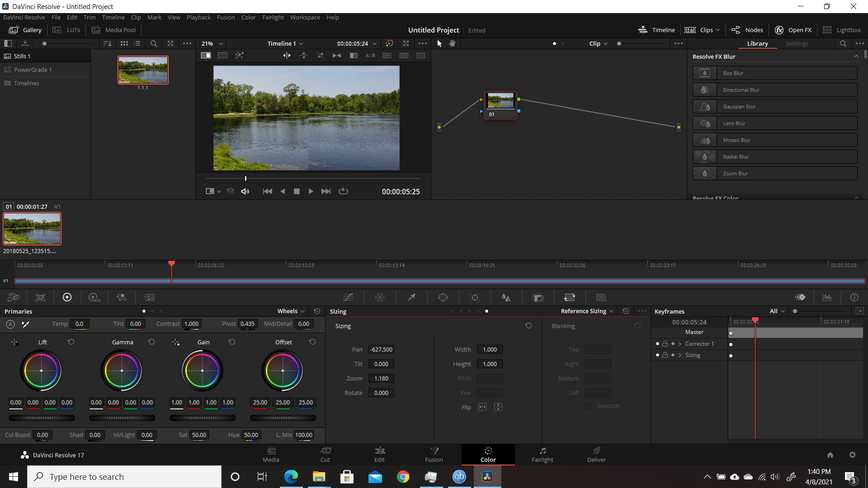The image size is (868, 488).
Task: Adjust the Lift color wheel
Action: point(41,371)
